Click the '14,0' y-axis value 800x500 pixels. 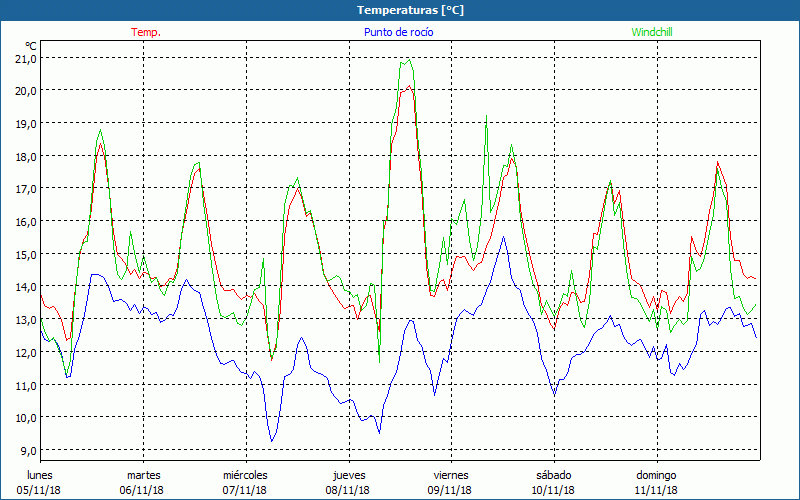click(26, 287)
